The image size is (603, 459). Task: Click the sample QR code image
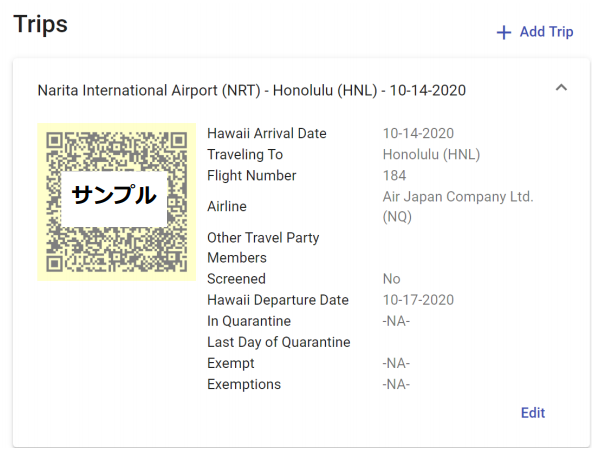pos(117,202)
